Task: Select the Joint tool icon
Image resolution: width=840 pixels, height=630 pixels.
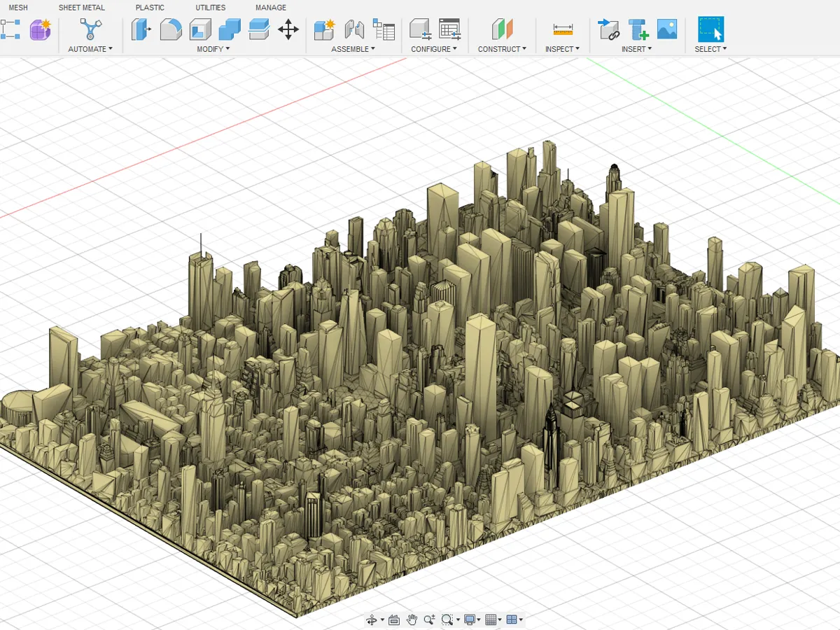Action: pyautogui.click(x=354, y=29)
